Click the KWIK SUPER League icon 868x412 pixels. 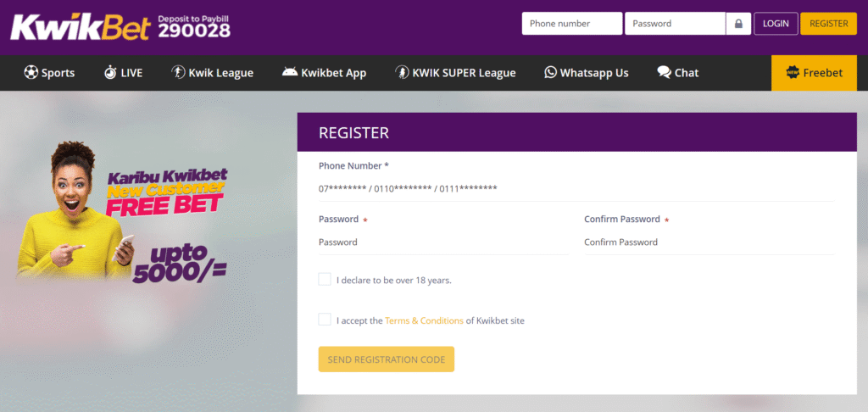[402, 73]
